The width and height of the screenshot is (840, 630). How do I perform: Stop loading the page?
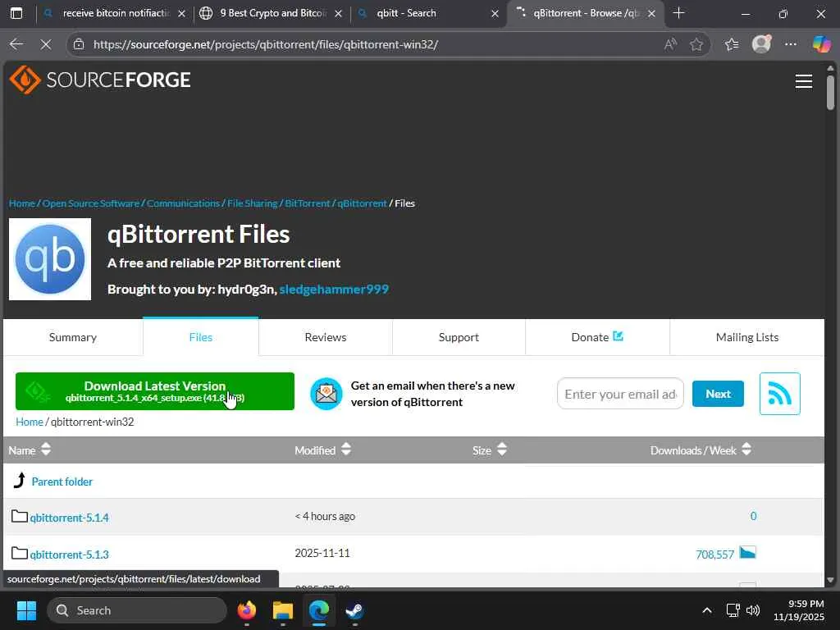[x=46, y=44]
